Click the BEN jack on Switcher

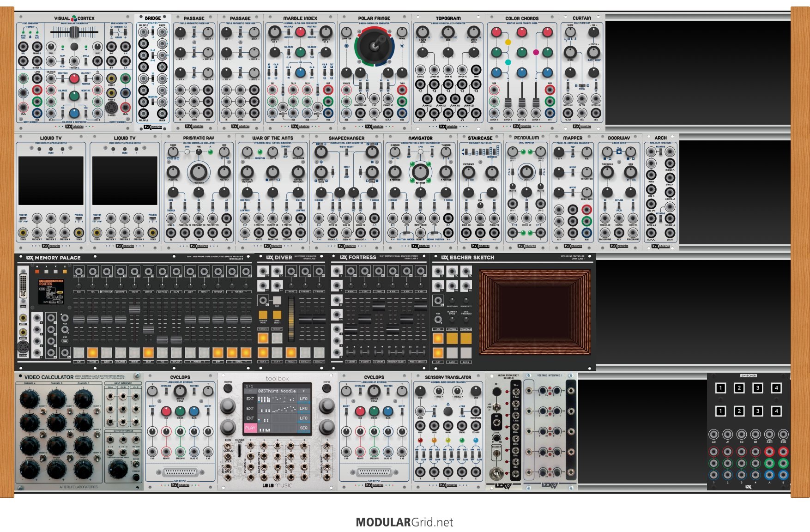[783, 435]
